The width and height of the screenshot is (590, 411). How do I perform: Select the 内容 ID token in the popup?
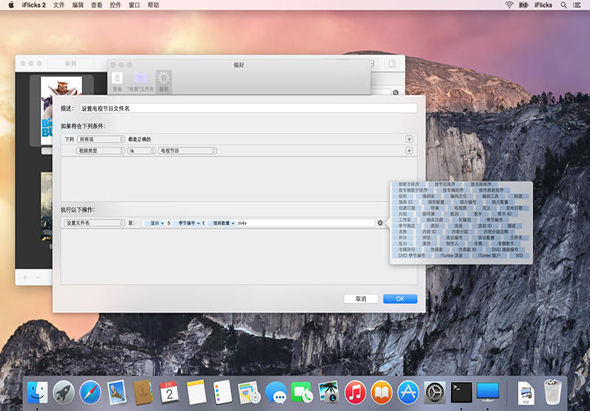429,232
